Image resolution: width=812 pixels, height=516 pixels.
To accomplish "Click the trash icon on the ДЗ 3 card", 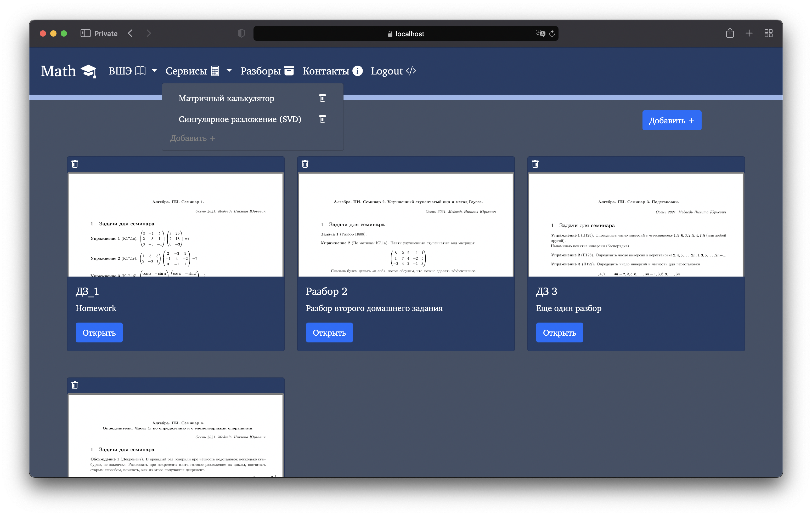I will (x=535, y=164).
